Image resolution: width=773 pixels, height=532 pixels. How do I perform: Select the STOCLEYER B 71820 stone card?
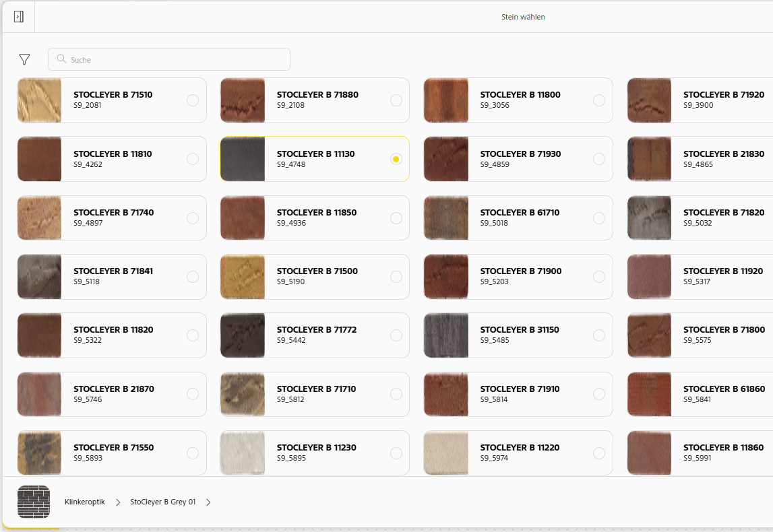click(700, 218)
